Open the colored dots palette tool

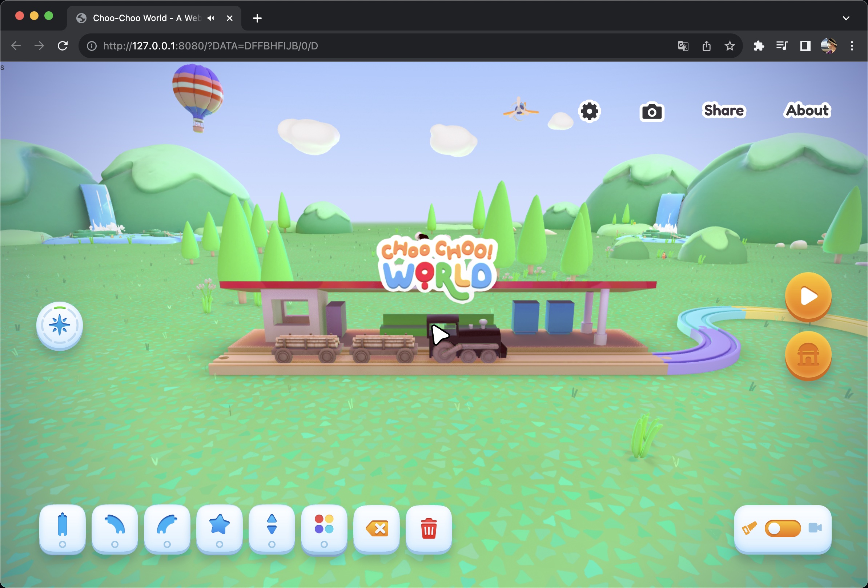click(x=324, y=528)
